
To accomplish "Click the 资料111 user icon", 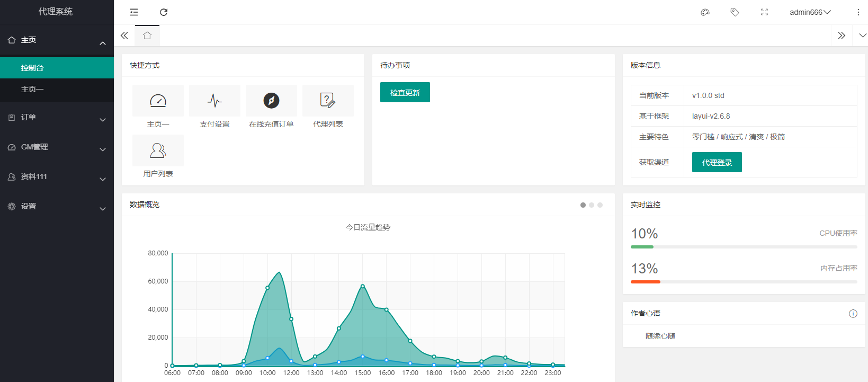I will [x=12, y=177].
